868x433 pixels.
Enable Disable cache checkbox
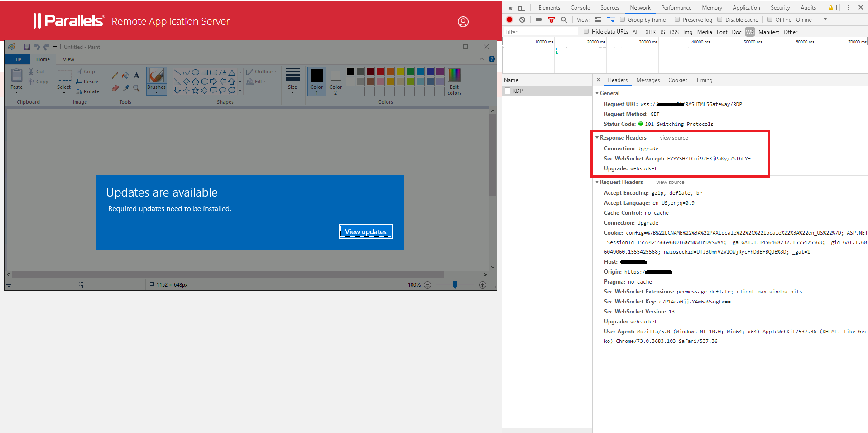point(720,19)
